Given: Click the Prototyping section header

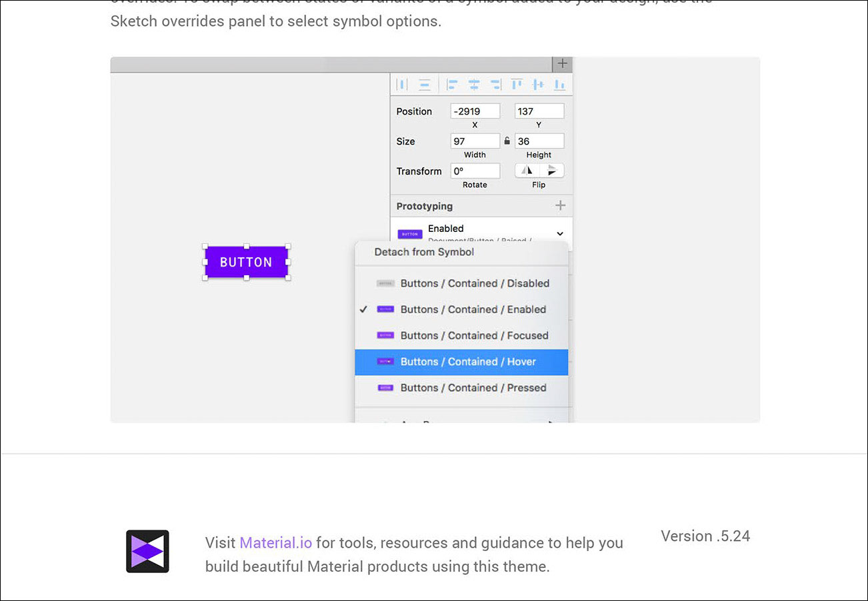Looking at the screenshot, I should tap(424, 206).
